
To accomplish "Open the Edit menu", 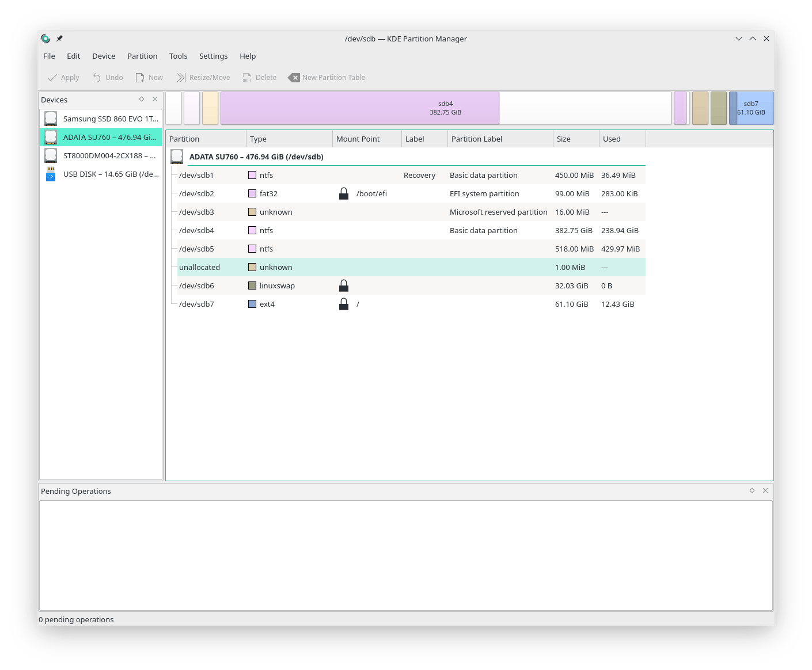I will (74, 56).
